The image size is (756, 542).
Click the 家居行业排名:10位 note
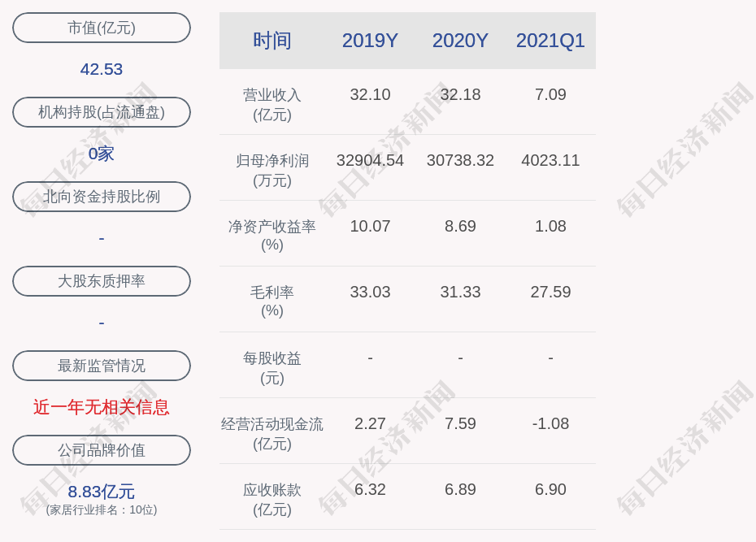(x=102, y=509)
